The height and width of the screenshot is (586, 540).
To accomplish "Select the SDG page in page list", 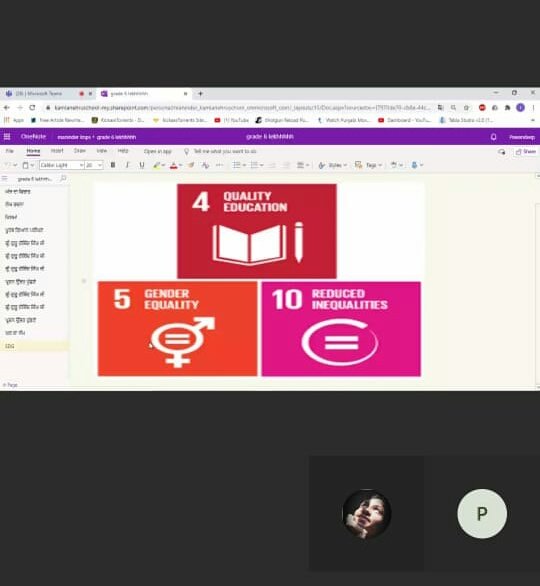I will tap(34, 346).
